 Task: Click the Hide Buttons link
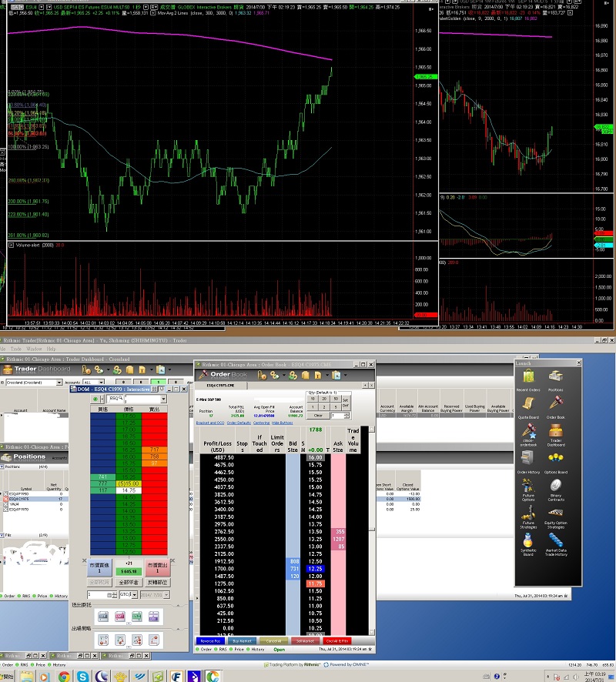[283, 423]
